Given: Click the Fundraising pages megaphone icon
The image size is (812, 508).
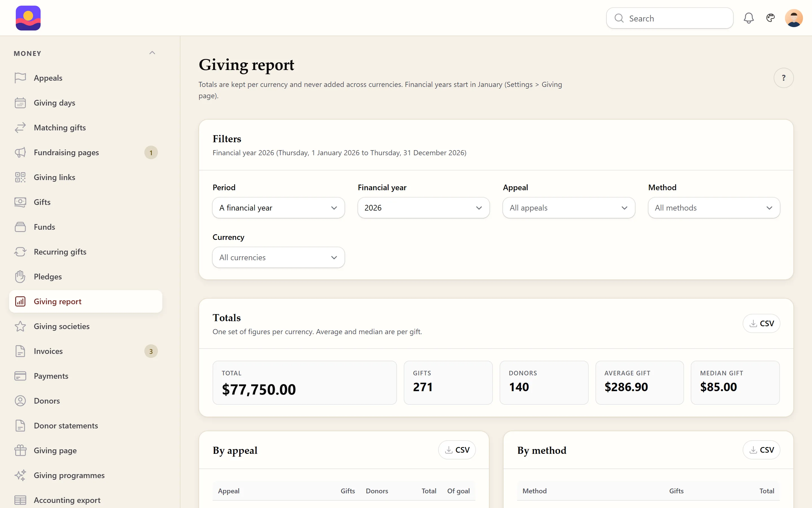Looking at the screenshot, I should coord(20,152).
